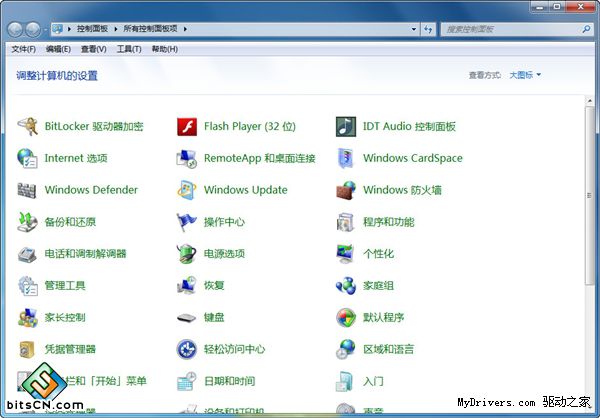Click the 管理工具 gear icon
600x418 pixels.
tap(28, 286)
